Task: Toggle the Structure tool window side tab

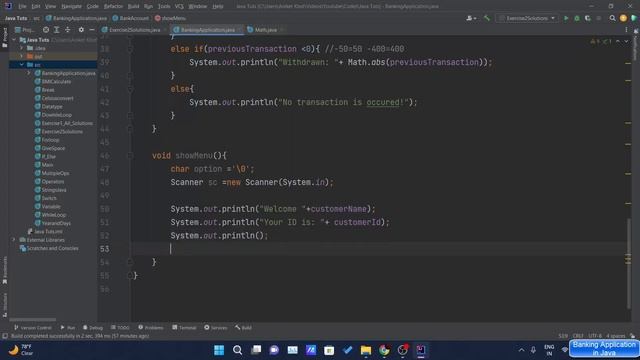Action: [x=4, y=304]
